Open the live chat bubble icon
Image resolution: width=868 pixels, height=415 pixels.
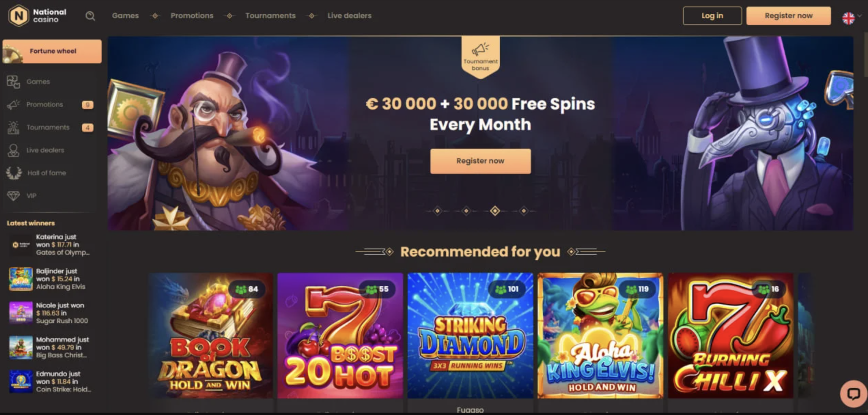tap(853, 394)
